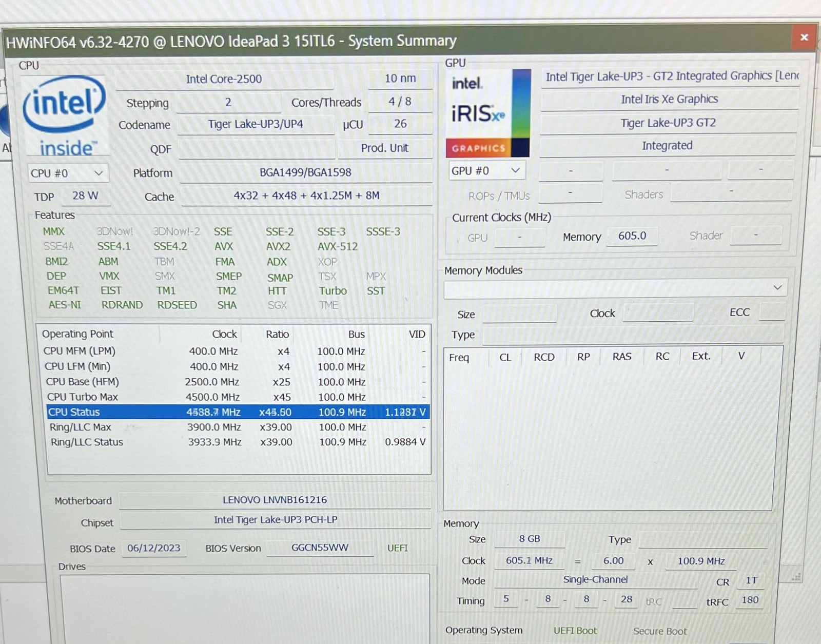This screenshot has height=644, width=821.
Task: Click the Chipset field Intel Tiger Lake-UP3 PCH-LP
Action: pyautogui.click(x=276, y=520)
